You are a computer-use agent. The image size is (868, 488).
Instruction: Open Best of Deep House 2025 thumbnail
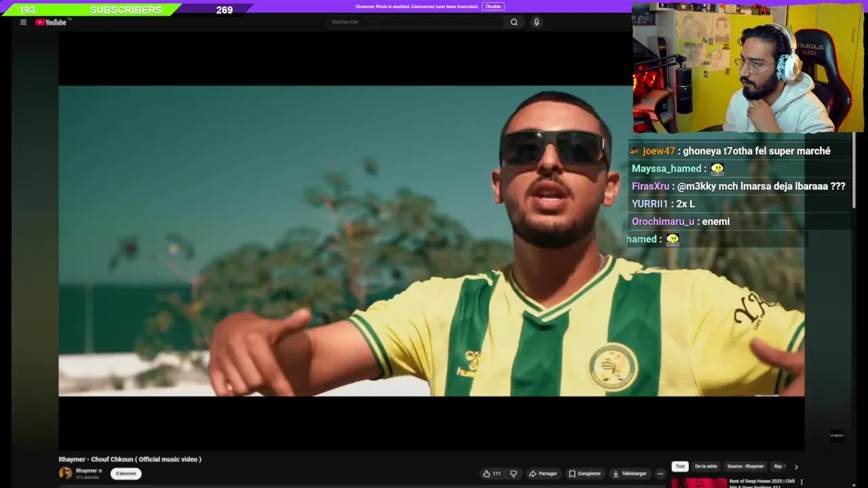(x=699, y=483)
